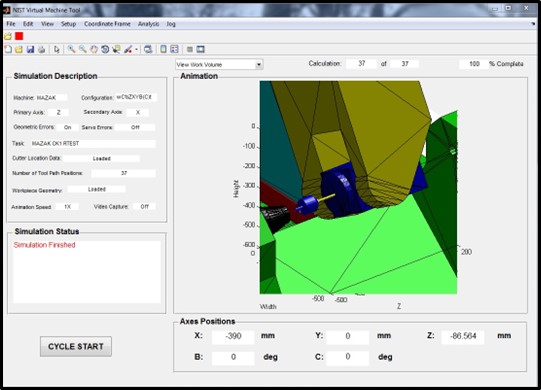
Task: Click the Primary Axis field showing Z
Action: (x=58, y=112)
